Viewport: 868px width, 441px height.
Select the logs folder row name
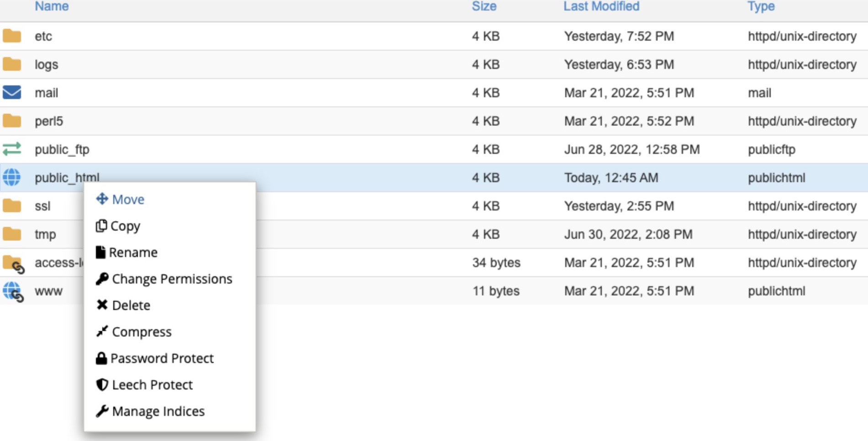[47, 64]
